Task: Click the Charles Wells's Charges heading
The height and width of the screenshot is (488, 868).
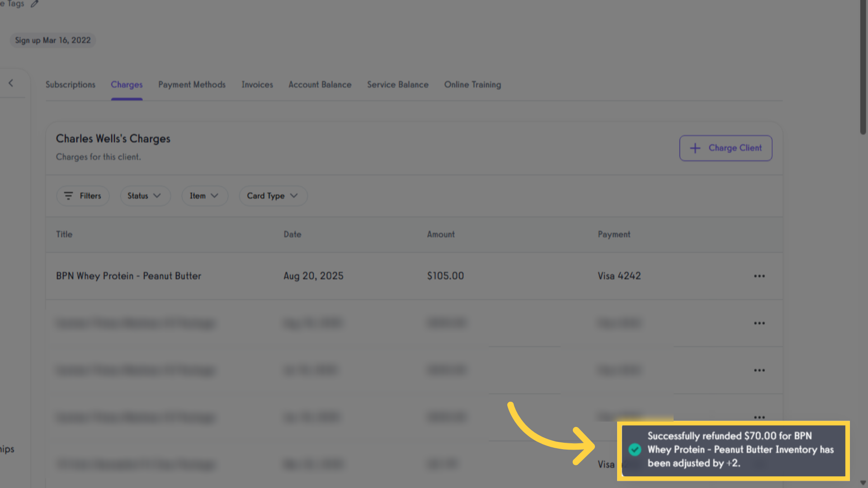Action: (113, 139)
